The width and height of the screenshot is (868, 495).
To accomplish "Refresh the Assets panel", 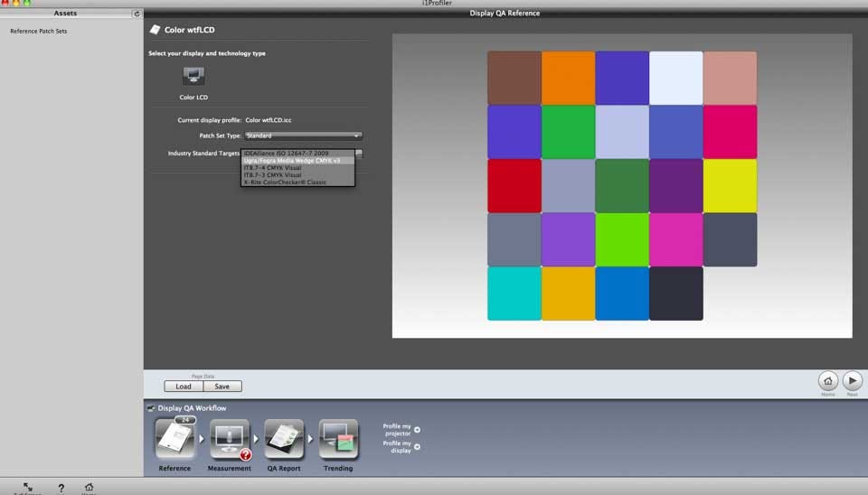I will point(137,14).
